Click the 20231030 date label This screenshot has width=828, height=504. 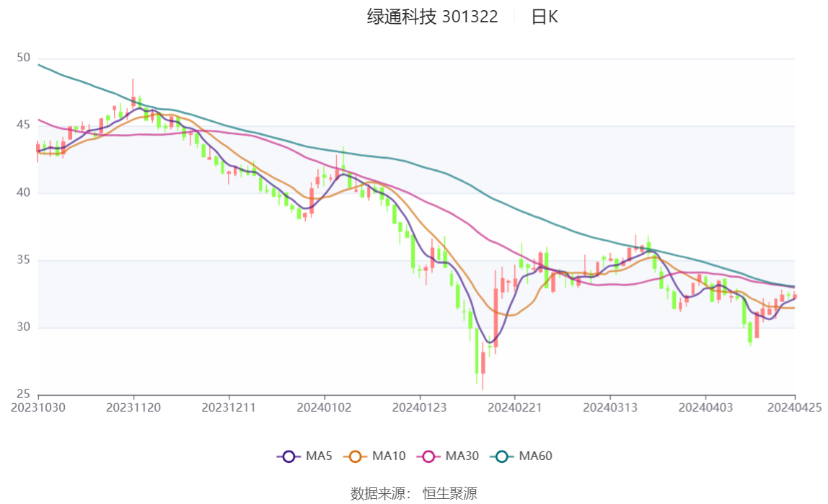click(38, 408)
